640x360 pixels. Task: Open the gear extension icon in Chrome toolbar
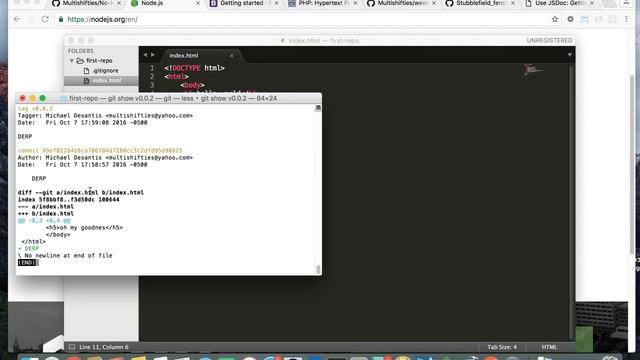tap(570, 19)
